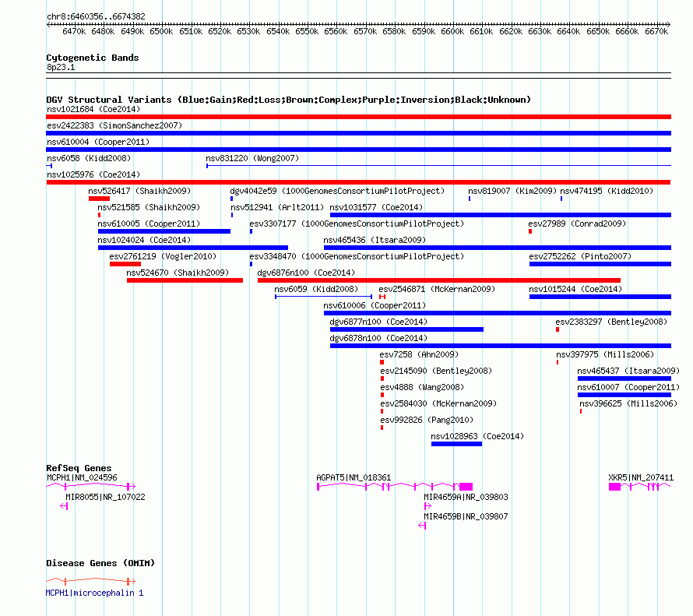The image size is (693, 616).
Task: Open nsv512941 (Arlt2011) variant label
Action: click(x=277, y=207)
